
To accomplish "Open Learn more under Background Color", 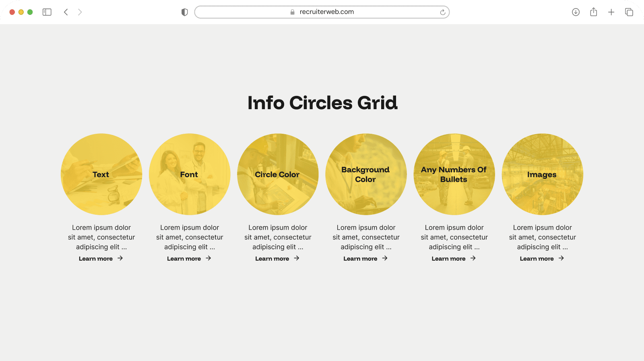I will coord(360,259).
